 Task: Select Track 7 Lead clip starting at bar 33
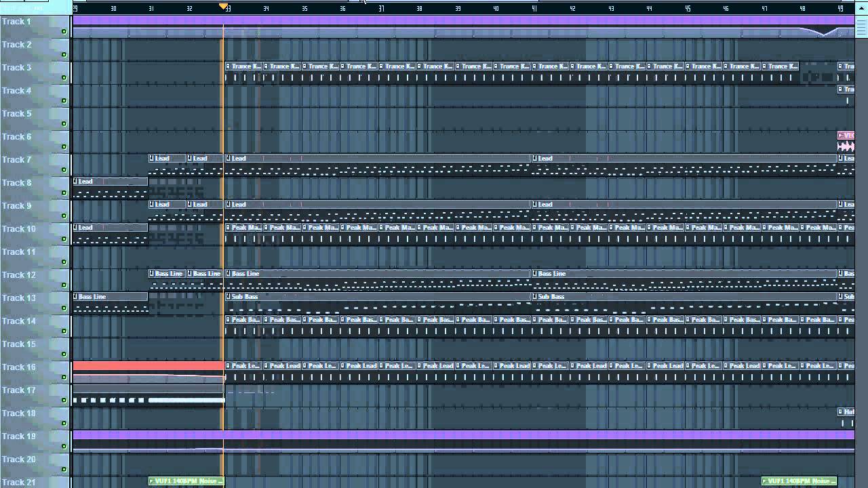[x=378, y=165]
